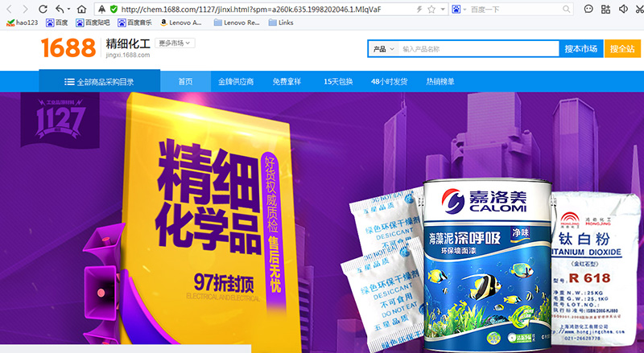Click the undo/restore closed page arrow
Screen dimensions: 644x353
pyautogui.click(x=60, y=9)
